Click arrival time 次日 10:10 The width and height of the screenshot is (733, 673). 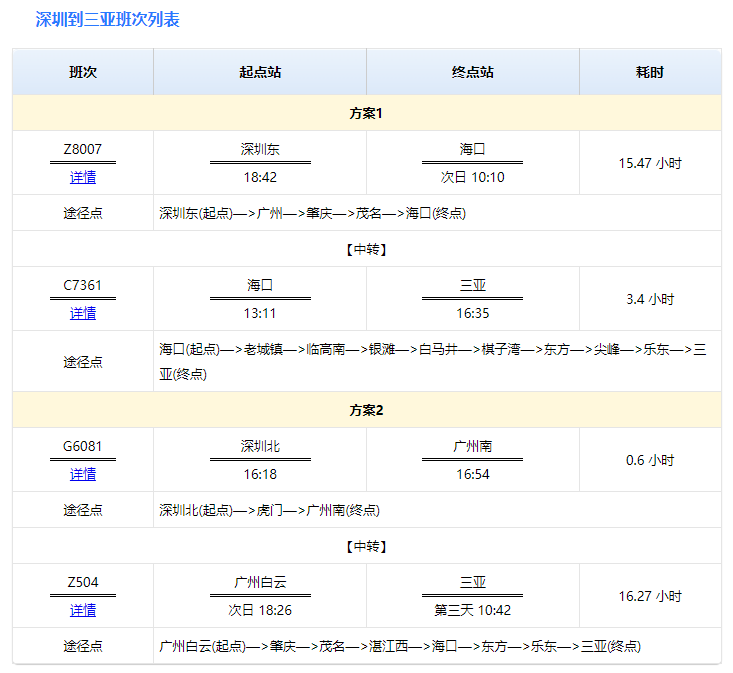click(x=473, y=177)
